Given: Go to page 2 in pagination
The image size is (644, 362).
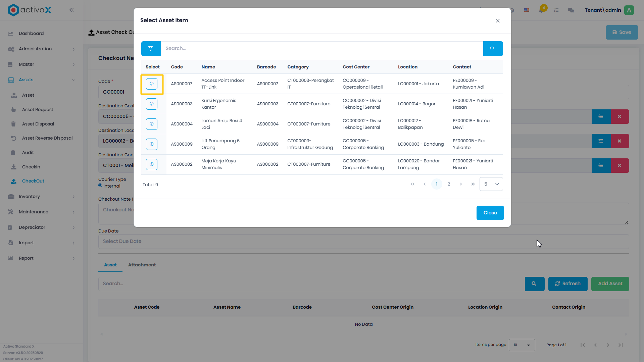Looking at the screenshot, I should coord(449,184).
